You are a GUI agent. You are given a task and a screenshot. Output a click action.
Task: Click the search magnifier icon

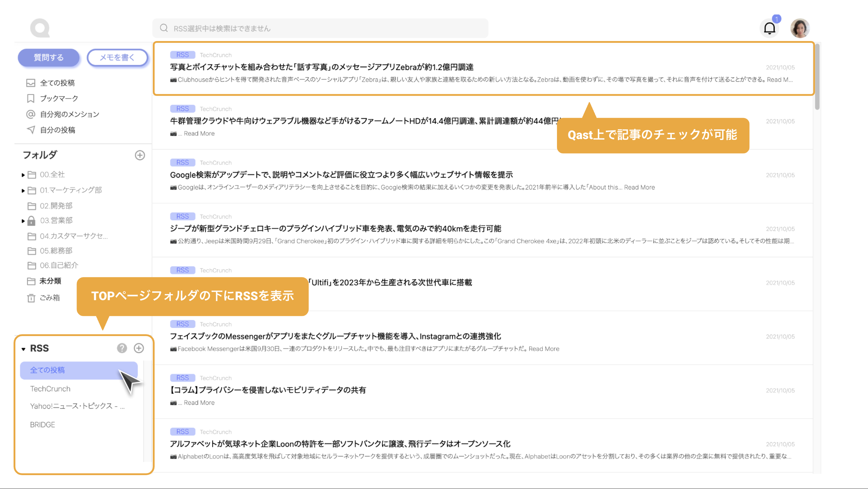tap(164, 28)
